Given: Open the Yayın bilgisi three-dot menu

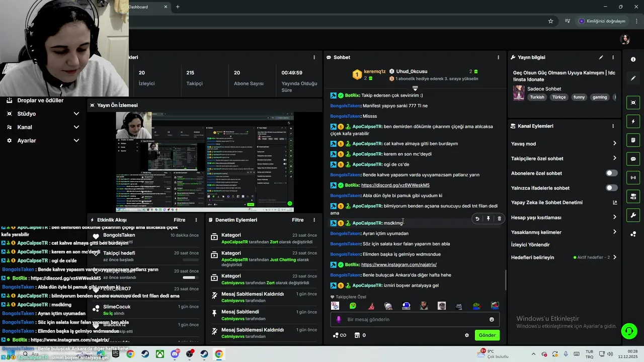Looking at the screenshot, I should pyautogui.click(x=613, y=57).
